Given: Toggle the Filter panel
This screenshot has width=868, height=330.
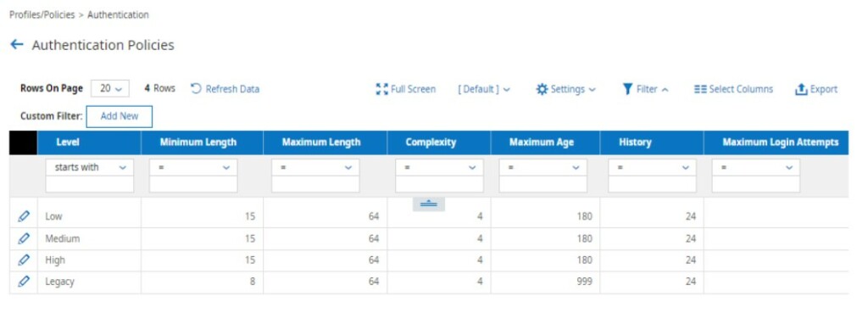Looking at the screenshot, I should pyautogui.click(x=645, y=89).
